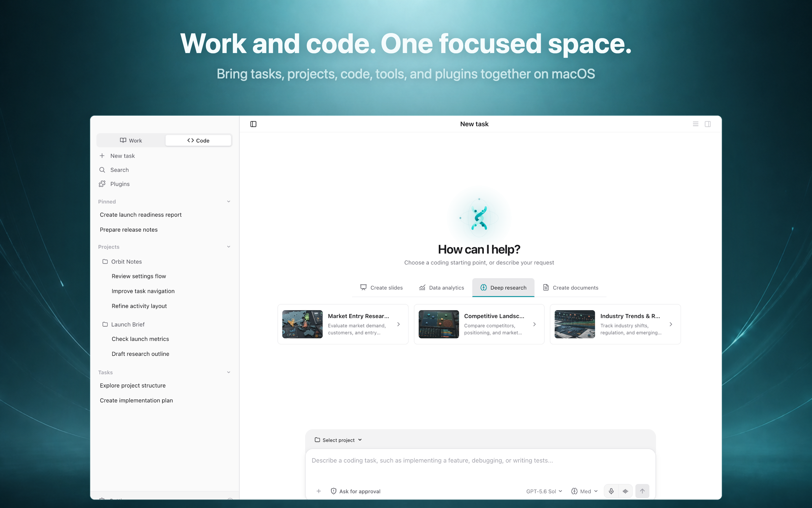Open Plugins in sidebar
Viewport: 812px width, 508px height.
pos(164,184)
